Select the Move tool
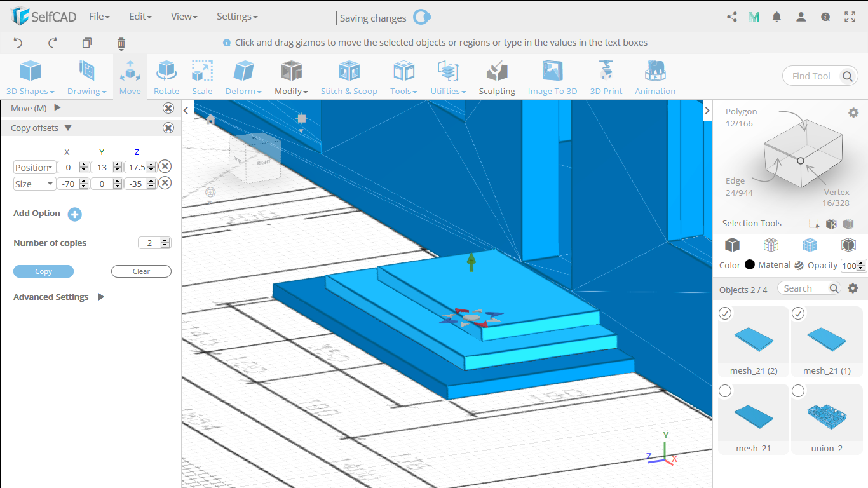Screen dimensions: 868x488 click(130, 78)
